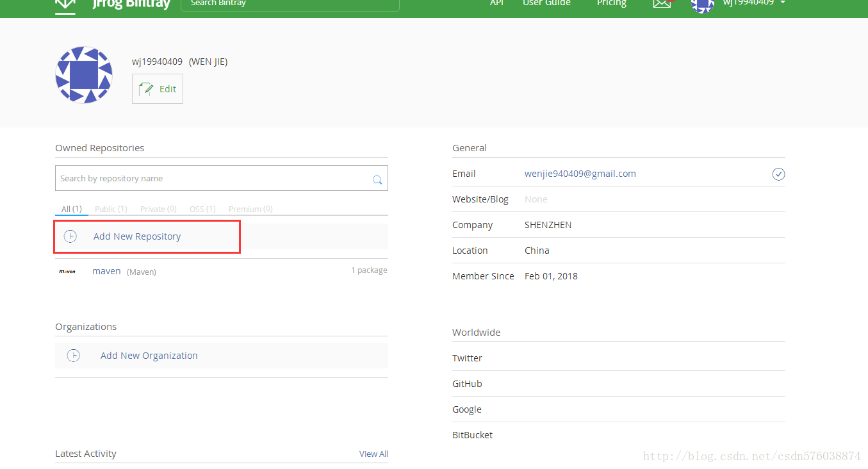Click the Google worldwide entry
Image resolution: width=868 pixels, height=469 pixels.
pos(467,409)
